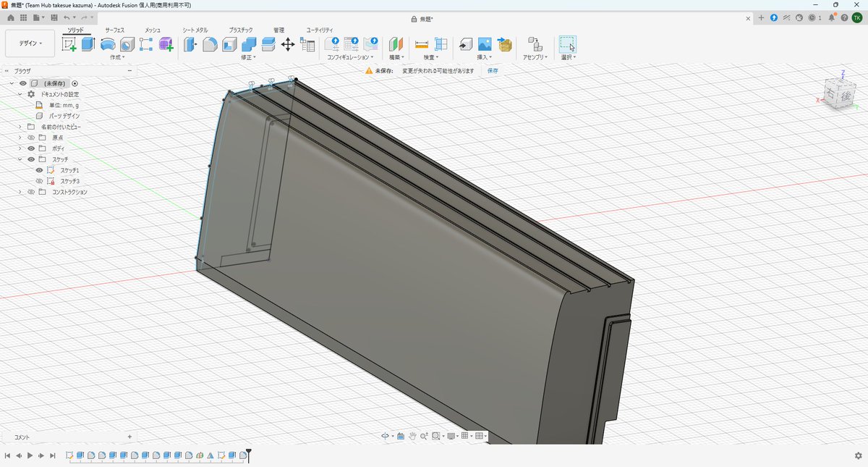Click the Undo arrow
868x467 pixels.
point(67,17)
